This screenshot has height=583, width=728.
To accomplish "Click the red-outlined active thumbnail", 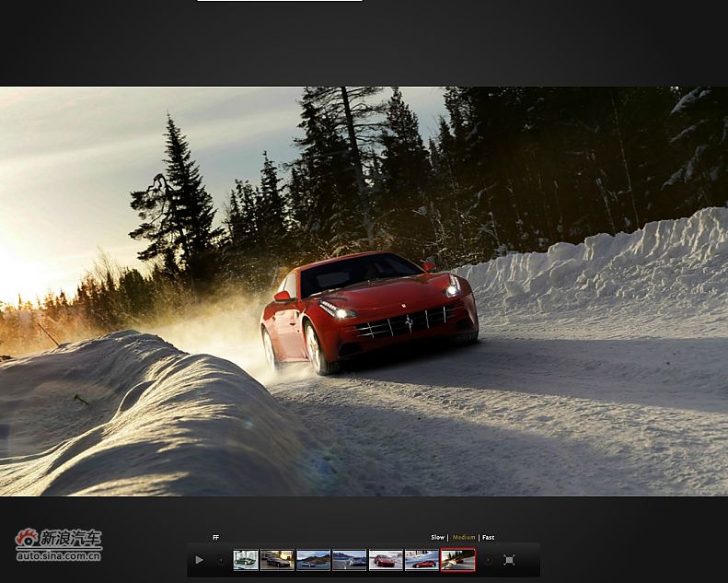I will point(457,560).
